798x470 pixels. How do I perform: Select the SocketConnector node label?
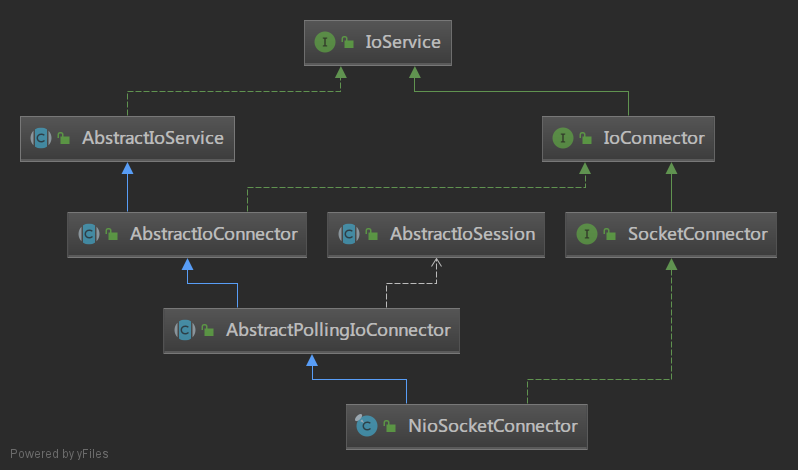[697, 234]
